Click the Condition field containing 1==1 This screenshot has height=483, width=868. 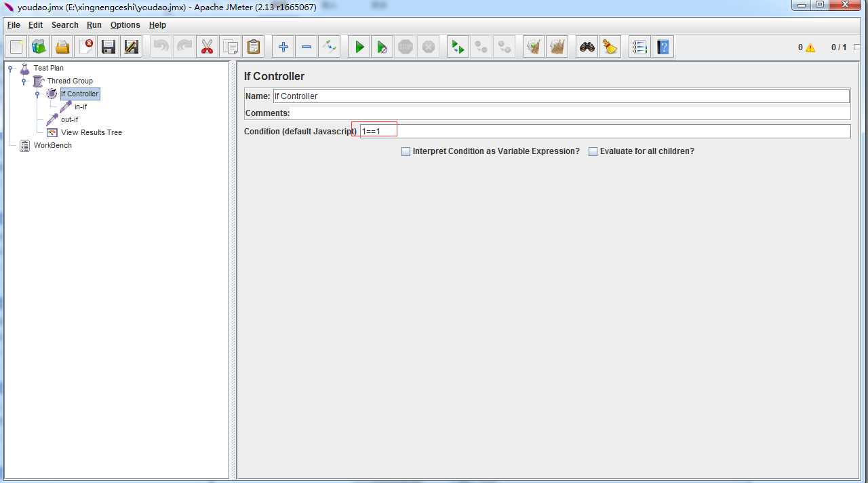pos(604,131)
